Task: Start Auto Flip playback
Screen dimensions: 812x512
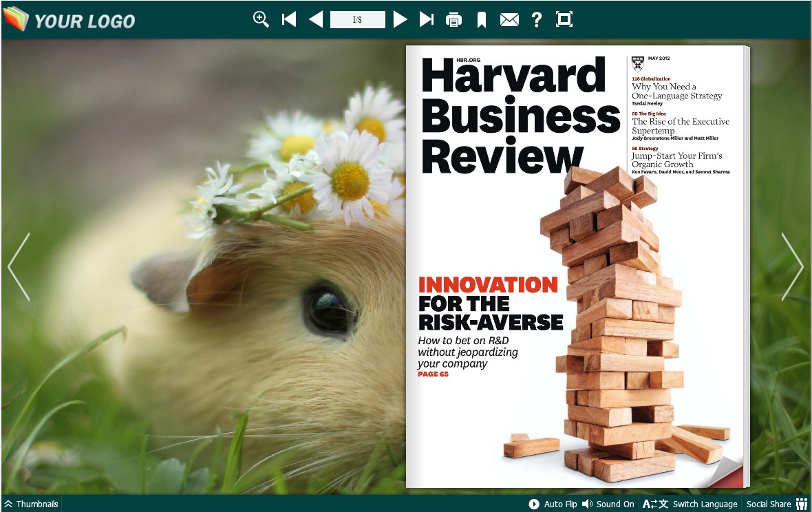Action: click(x=553, y=504)
